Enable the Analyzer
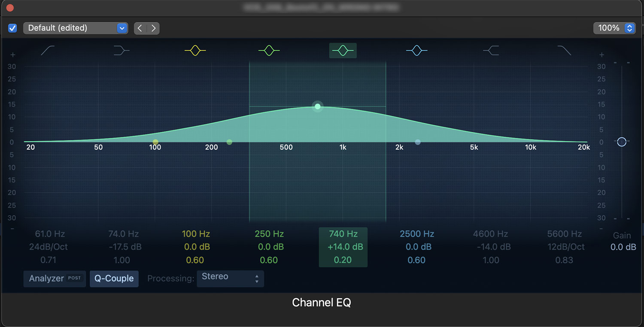The image size is (644, 327). click(55, 279)
